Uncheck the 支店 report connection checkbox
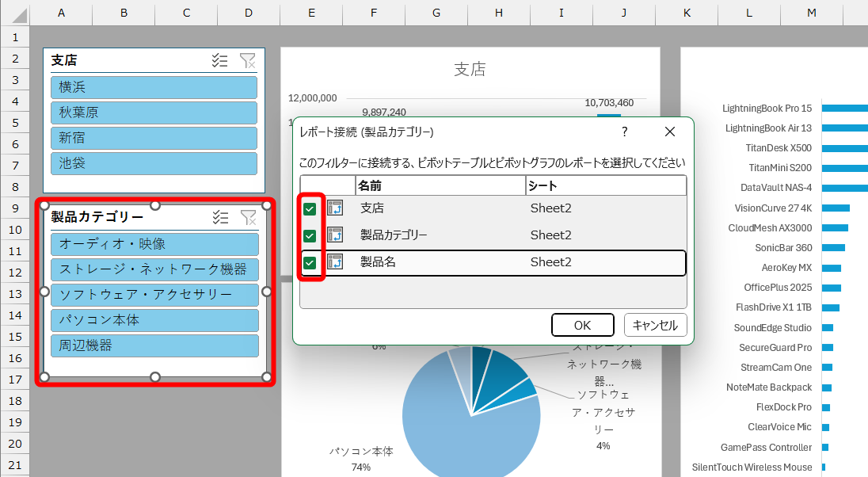The height and width of the screenshot is (477, 868). [x=310, y=208]
